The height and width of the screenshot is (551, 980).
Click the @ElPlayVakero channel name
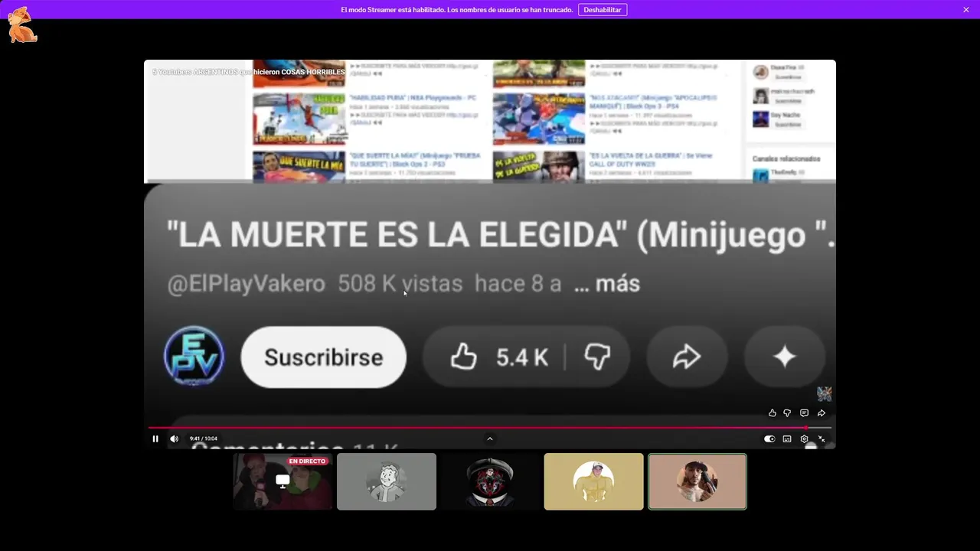(246, 284)
